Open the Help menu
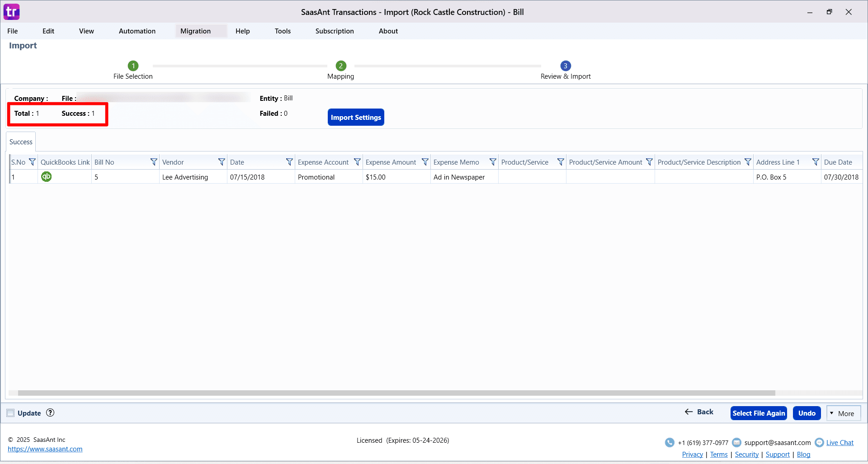The image size is (868, 464). pyautogui.click(x=243, y=31)
